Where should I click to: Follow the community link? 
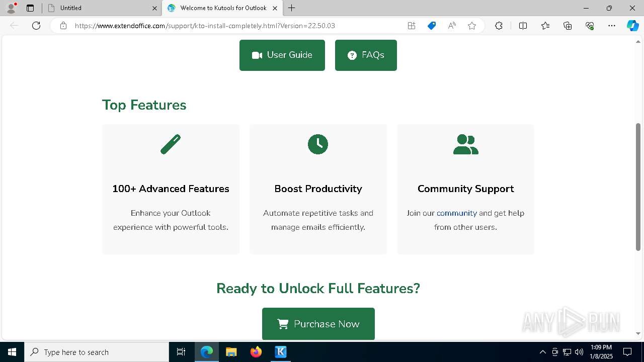tap(457, 213)
